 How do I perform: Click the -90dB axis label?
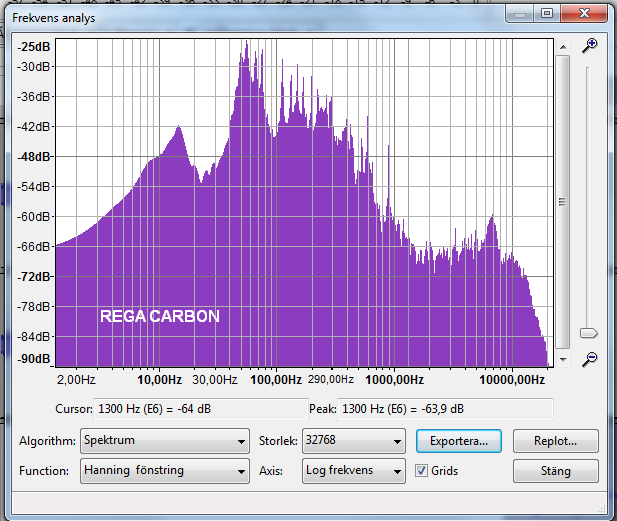tap(34, 359)
